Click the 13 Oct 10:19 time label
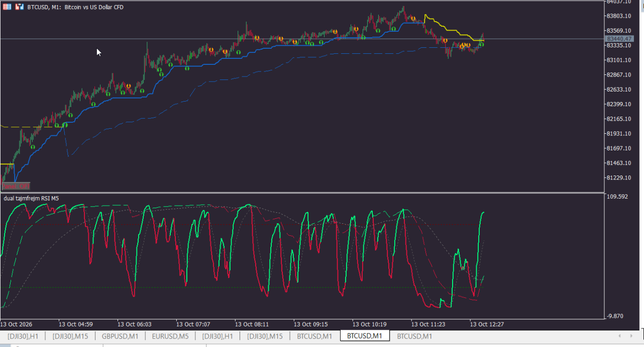 click(370, 324)
